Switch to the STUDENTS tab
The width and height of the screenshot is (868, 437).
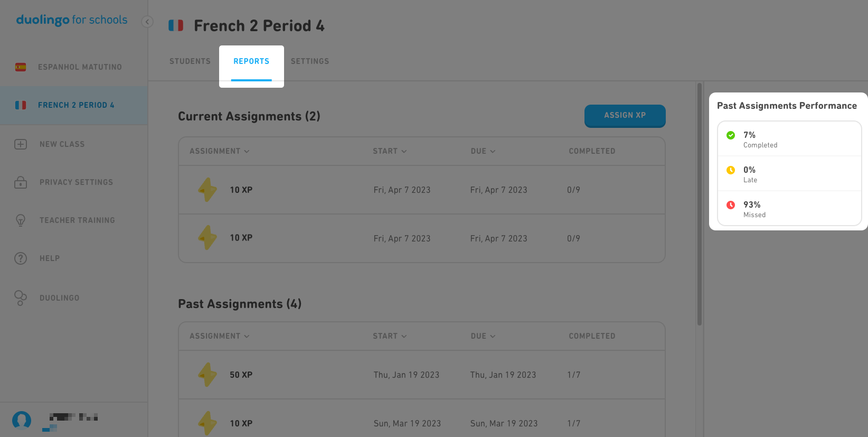(x=190, y=61)
